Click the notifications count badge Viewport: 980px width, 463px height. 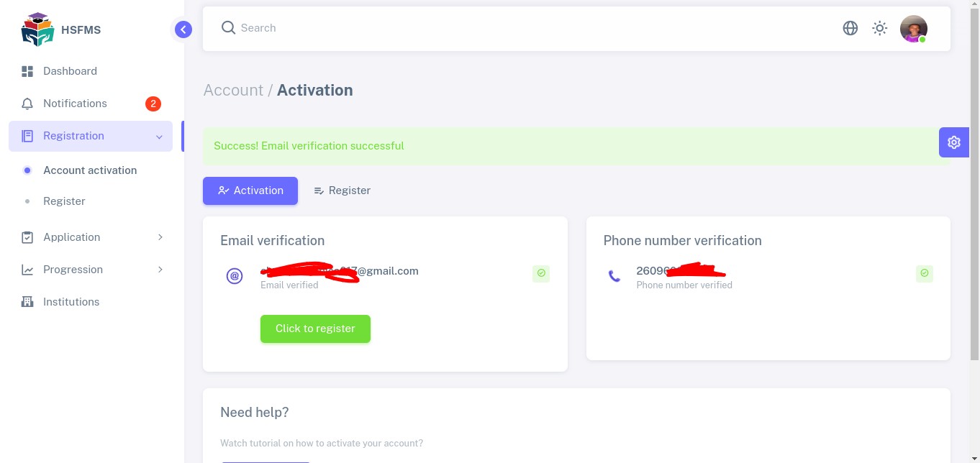click(153, 104)
